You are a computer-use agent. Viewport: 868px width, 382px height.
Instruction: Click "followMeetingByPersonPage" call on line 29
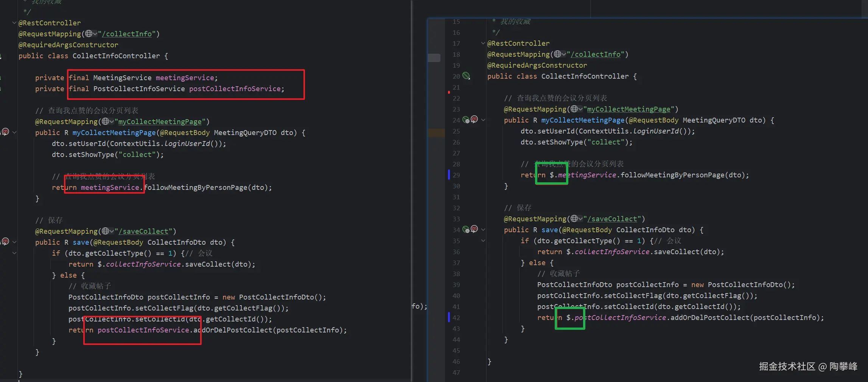(672, 175)
